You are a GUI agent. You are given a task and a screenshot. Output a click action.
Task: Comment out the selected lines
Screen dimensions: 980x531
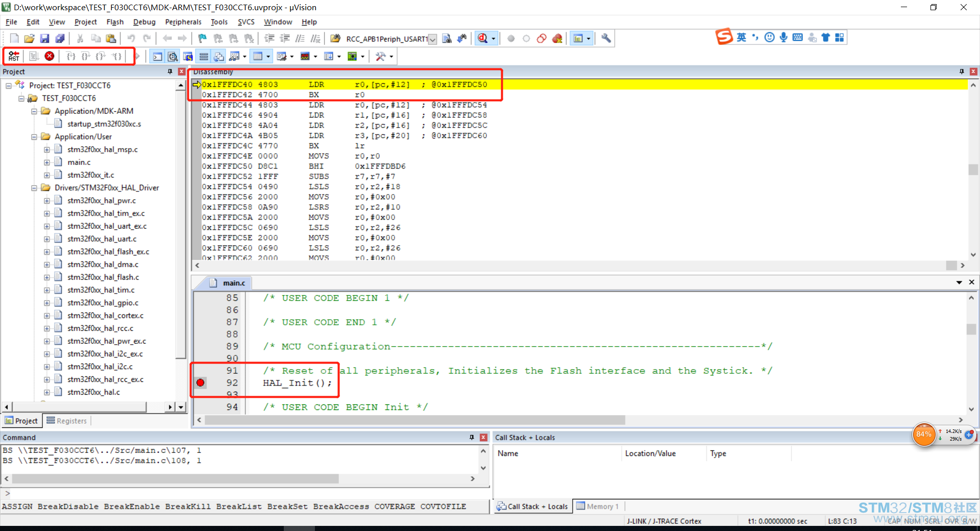coord(300,38)
